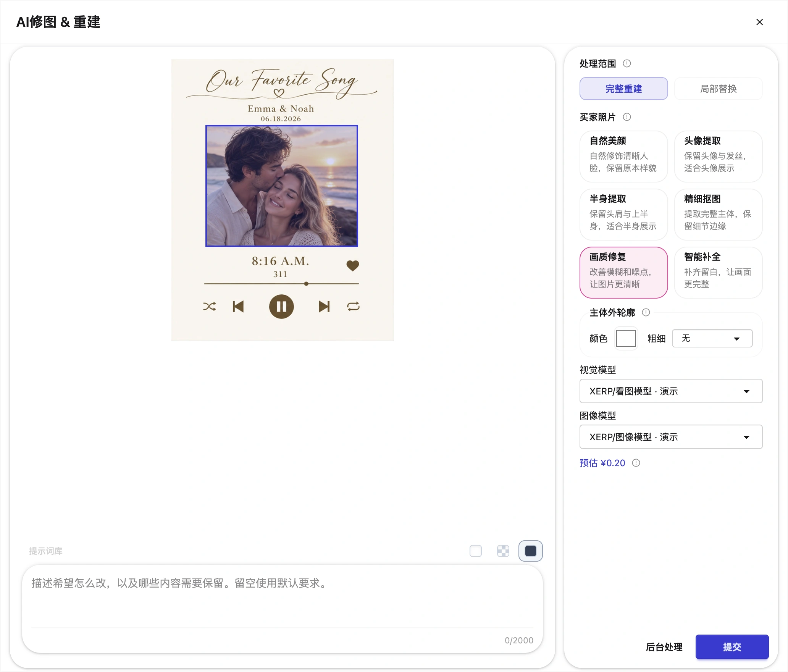This screenshot has width=788, height=672.
Task: Open the 图像模型 dropdown
Action: 671,437
